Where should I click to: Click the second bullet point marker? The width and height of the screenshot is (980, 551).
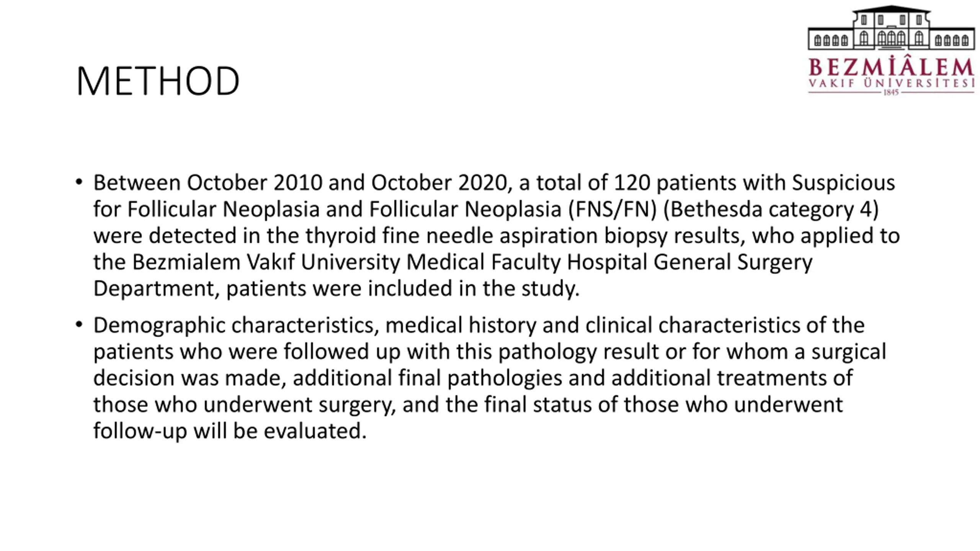(x=79, y=324)
